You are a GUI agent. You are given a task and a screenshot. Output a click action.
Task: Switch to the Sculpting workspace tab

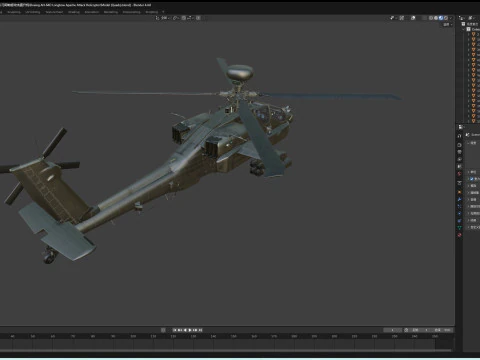(x=14, y=12)
